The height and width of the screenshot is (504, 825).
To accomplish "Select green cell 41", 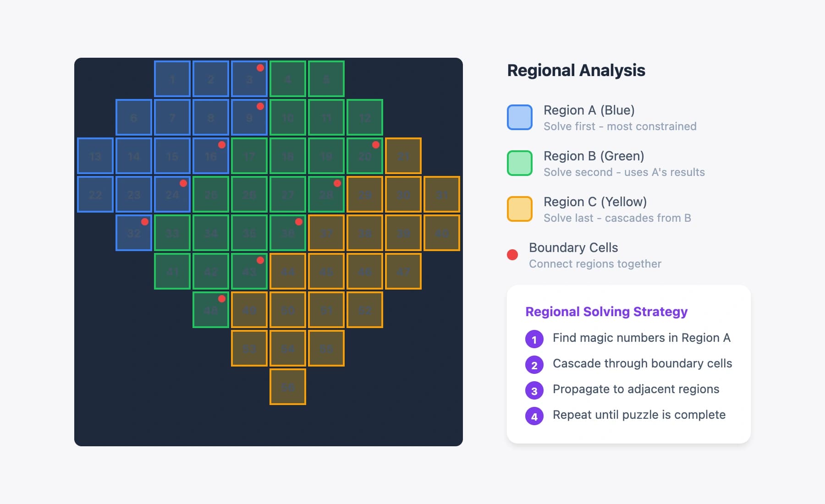I will pos(172,271).
